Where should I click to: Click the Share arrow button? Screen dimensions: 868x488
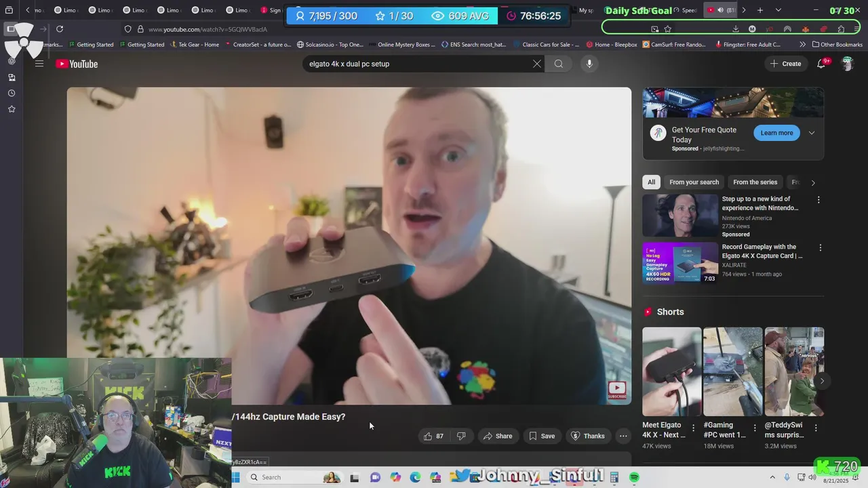click(x=498, y=436)
